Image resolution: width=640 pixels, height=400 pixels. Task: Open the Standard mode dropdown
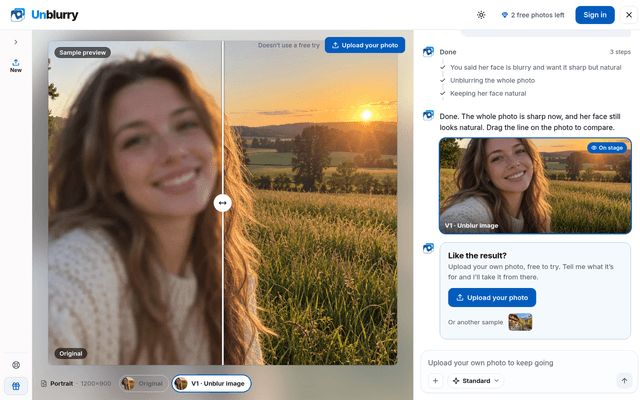pos(476,381)
